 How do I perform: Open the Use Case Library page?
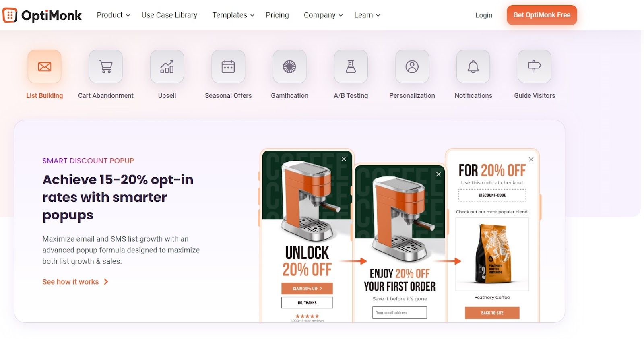pyautogui.click(x=169, y=15)
